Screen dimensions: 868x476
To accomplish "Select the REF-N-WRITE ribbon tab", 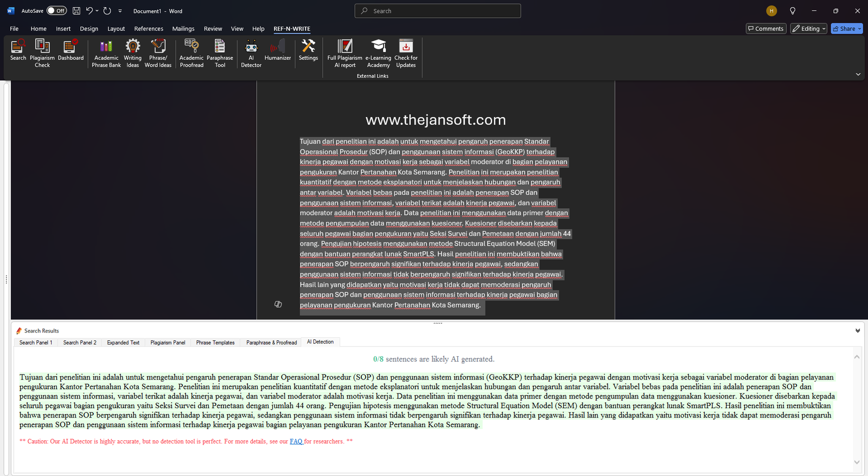I will pos(292,29).
